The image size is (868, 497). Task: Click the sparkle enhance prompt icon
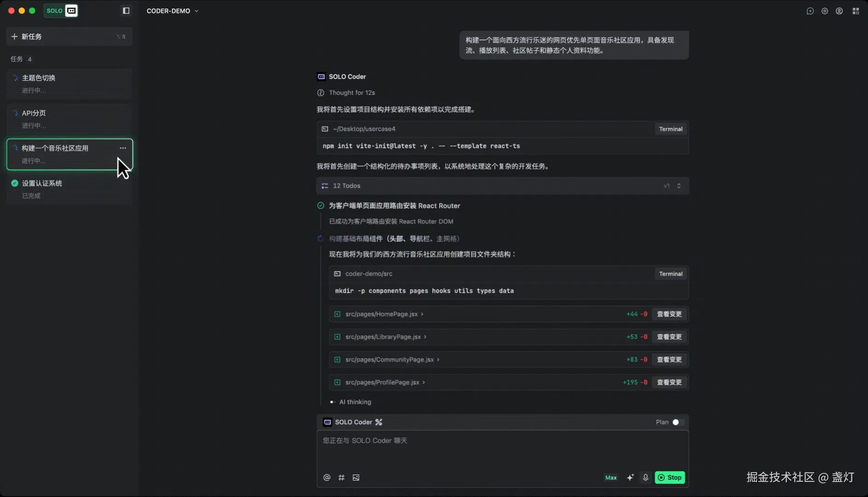click(630, 478)
